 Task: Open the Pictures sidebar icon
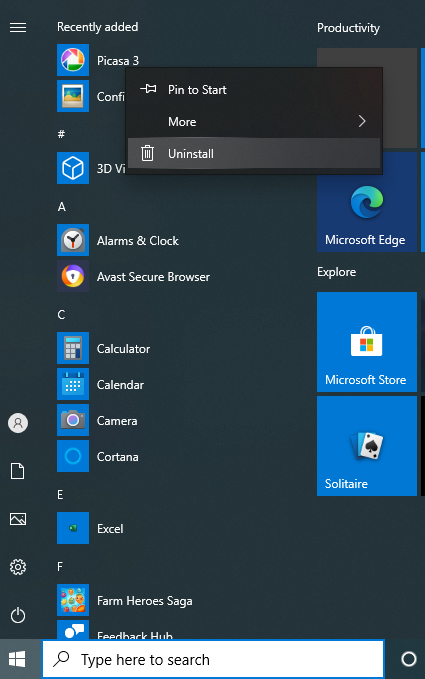pos(18,519)
